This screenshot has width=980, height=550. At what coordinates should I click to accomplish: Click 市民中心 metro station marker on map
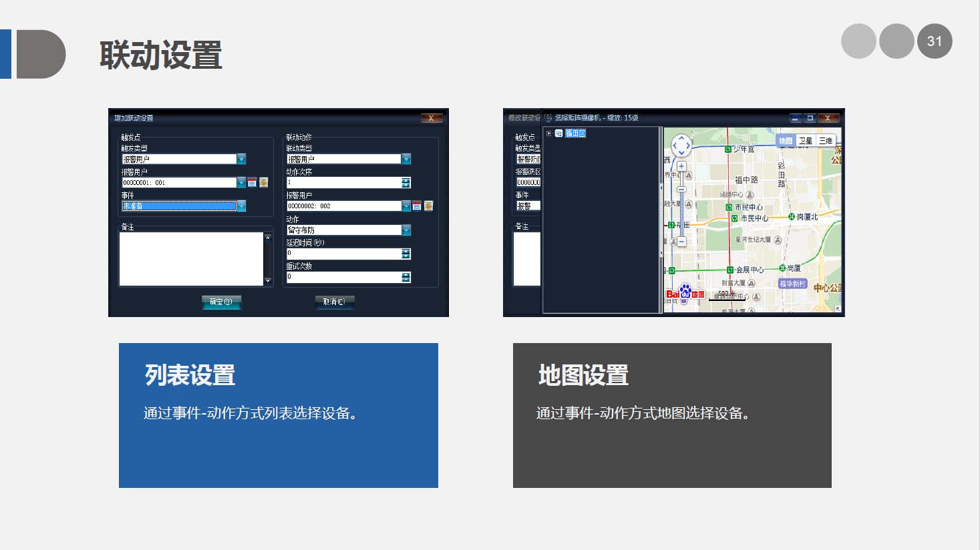pyautogui.click(x=729, y=208)
